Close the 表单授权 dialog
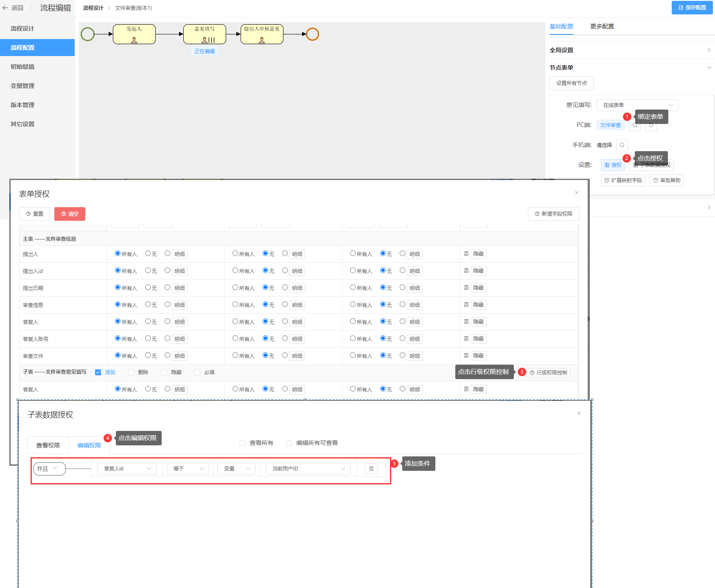 coord(577,193)
